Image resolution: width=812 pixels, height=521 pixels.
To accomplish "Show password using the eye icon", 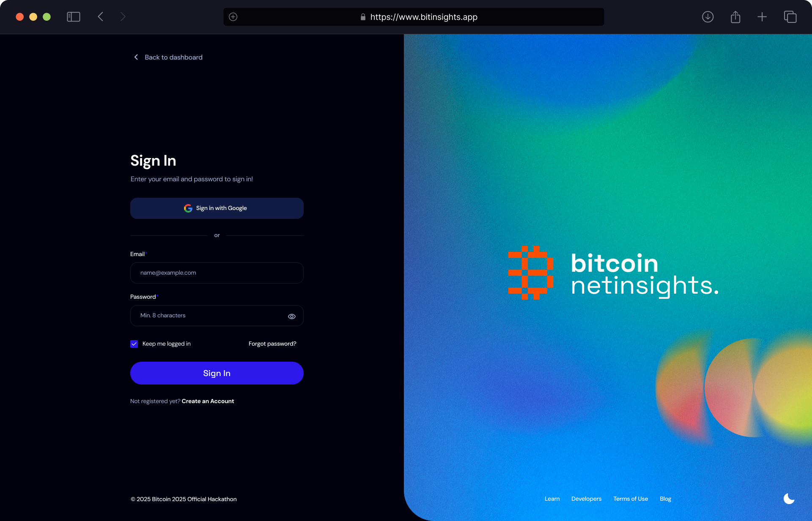I will click(x=292, y=316).
